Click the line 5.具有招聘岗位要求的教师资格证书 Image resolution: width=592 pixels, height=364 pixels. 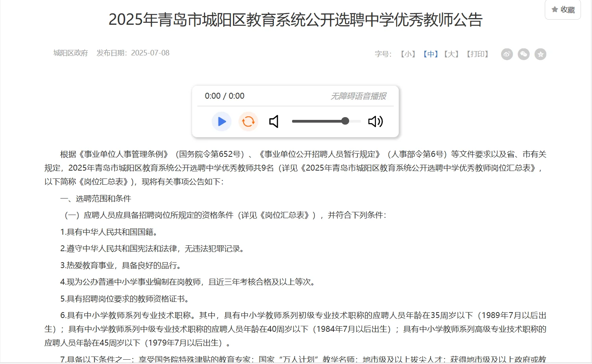(126, 299)
